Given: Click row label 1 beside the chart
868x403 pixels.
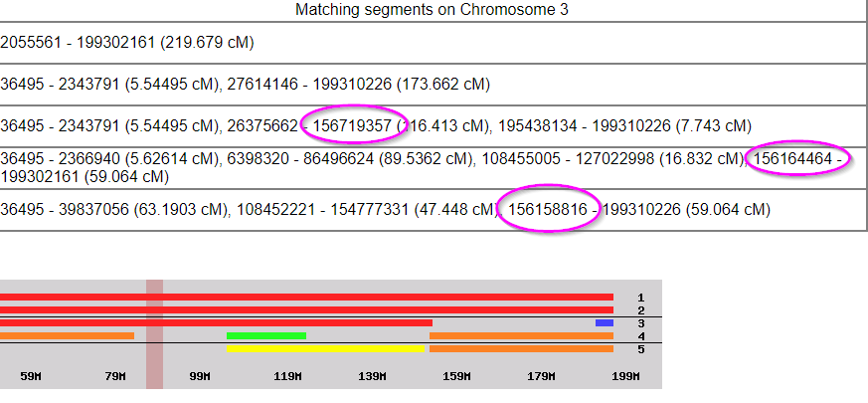Looking at the screenshot, I should [641, 298].
